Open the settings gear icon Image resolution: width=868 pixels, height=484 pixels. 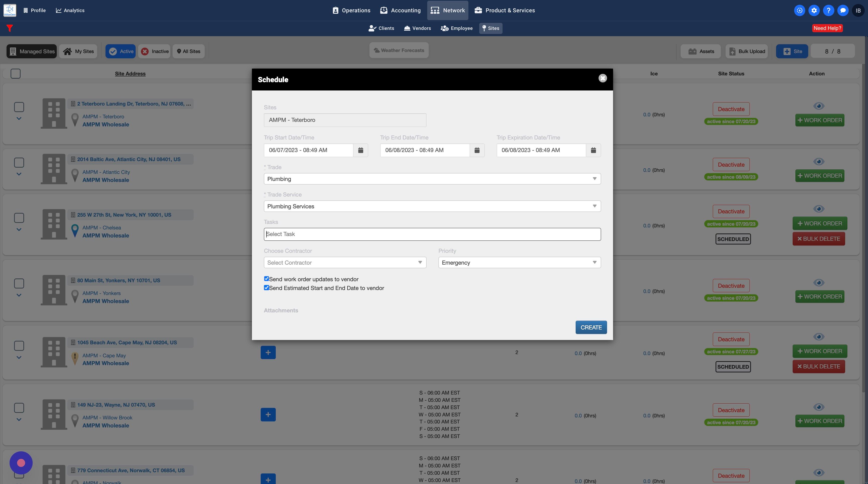tap(814, 11)
